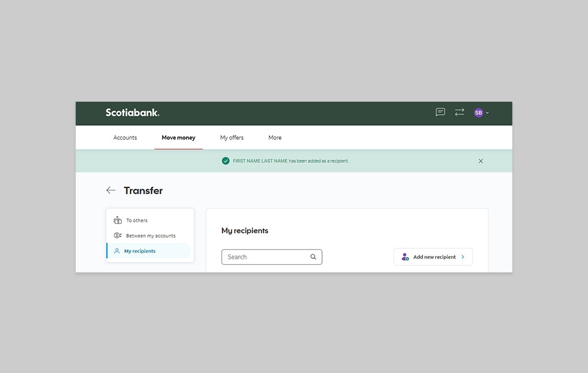The image size is (588, 373).
Task: Go back using the left arrow
Action: [110, 191]
